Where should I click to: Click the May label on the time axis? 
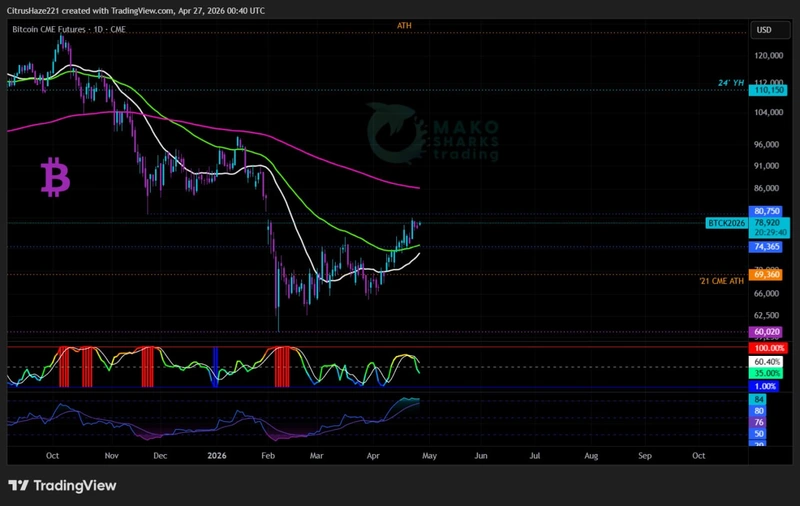pyautogui.click(x=426, y=455)
